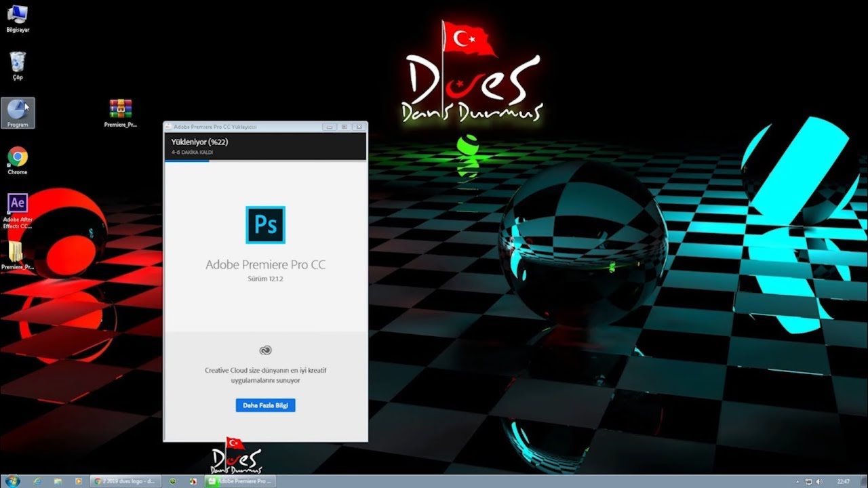Click the 'Yükleniyor (%22)' status text
This screenshot has width=868, height=488.
coord(199,142)
